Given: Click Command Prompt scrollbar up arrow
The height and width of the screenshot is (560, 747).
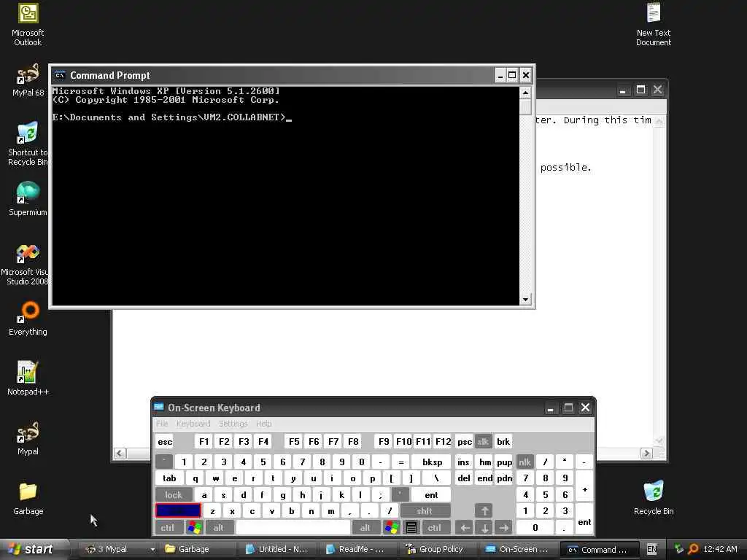Looking at the screenshot, I should 525,93.
